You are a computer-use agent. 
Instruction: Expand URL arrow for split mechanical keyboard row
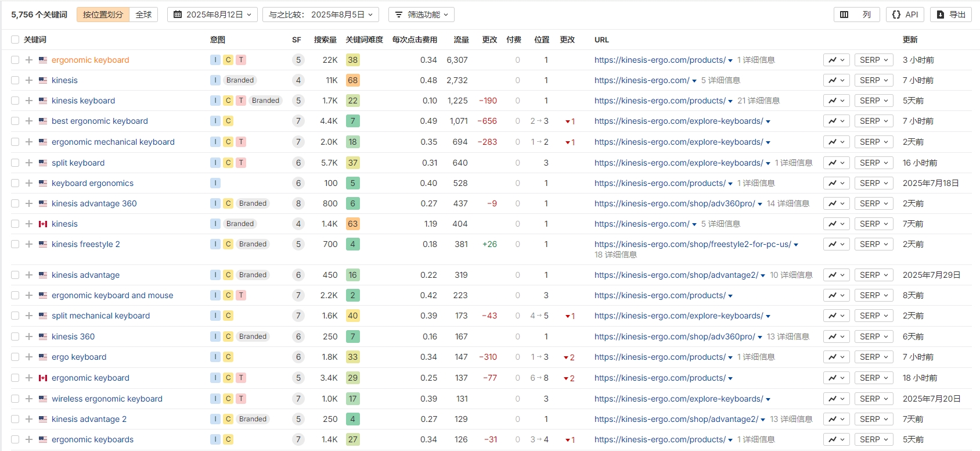(768, 316)
